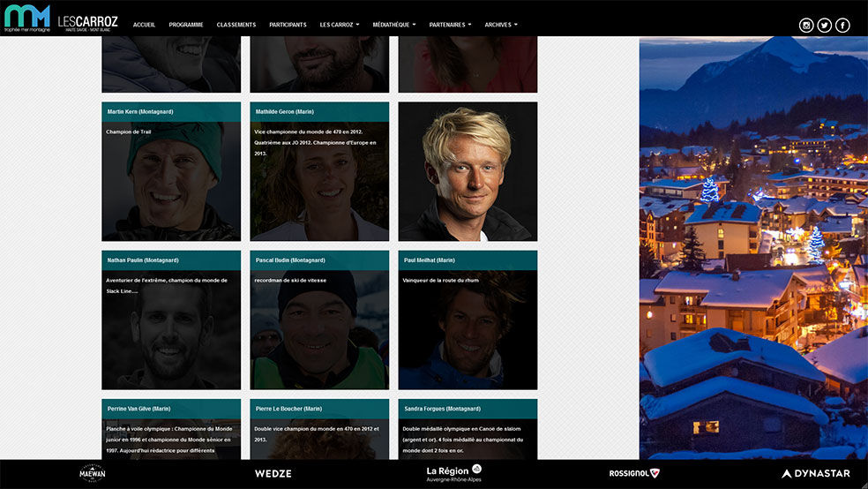Open the Rossignol sponsor logo
The width and height of the screenshot is (868, 489).
(x=634, y=474)
